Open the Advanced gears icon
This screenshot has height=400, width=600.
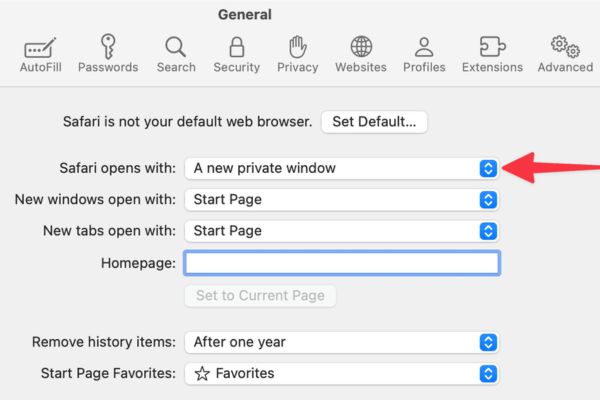click(x=565, y=46)
